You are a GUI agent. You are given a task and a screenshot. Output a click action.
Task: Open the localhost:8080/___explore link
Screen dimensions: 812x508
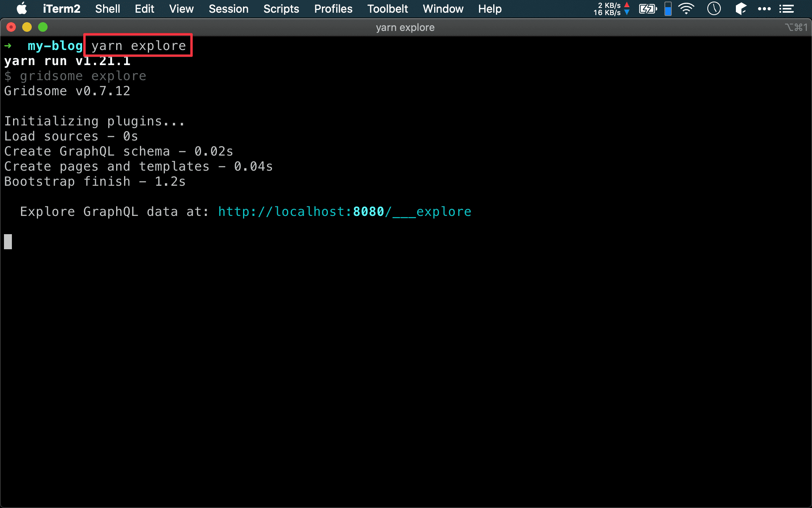tap(345, 212)
